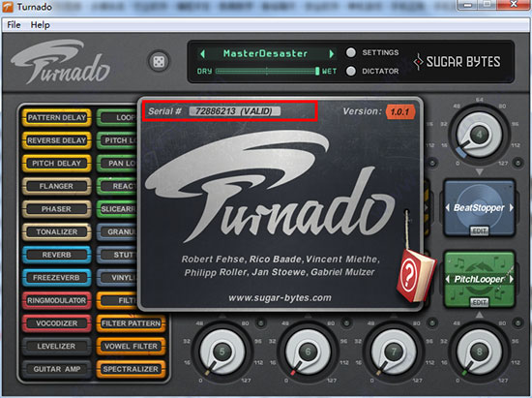Click the DRY/WET mix slider
532x398 pixels.
coord(267,71)
